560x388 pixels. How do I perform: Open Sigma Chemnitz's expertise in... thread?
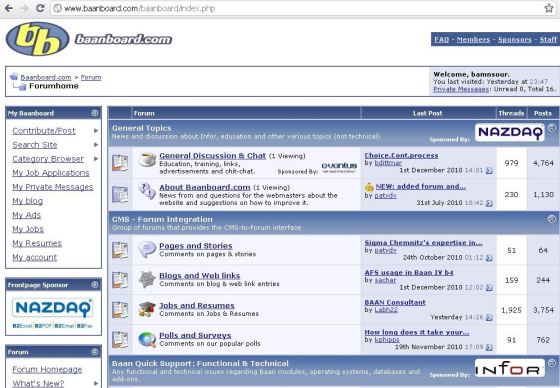[423, 243]
